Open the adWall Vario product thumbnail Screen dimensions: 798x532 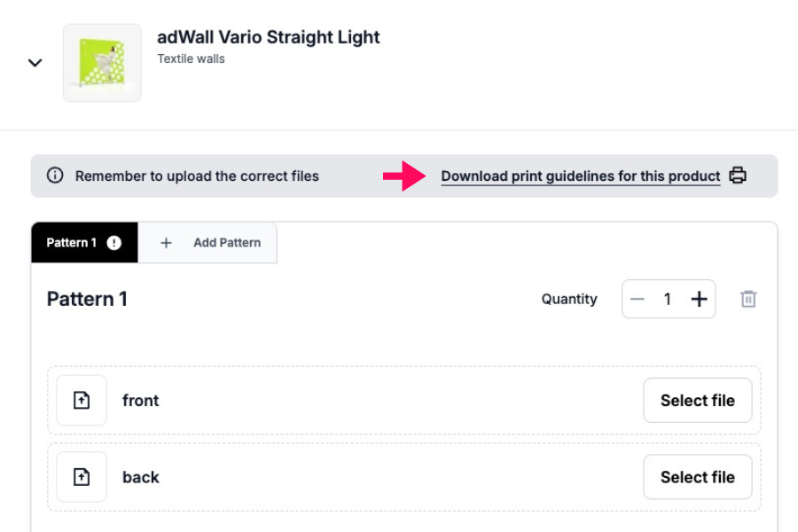pyautogui.click(x=102, y=63)
